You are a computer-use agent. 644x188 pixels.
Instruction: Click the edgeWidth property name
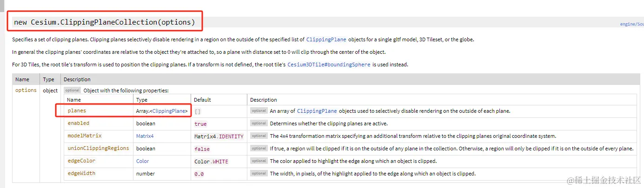point(81,174)
